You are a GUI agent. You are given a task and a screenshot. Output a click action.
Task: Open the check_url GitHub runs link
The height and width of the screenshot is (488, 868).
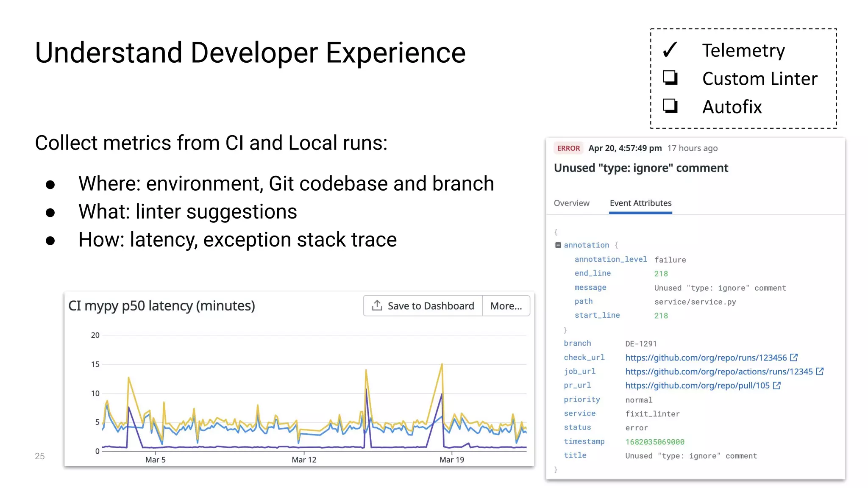tap(706, 358)
